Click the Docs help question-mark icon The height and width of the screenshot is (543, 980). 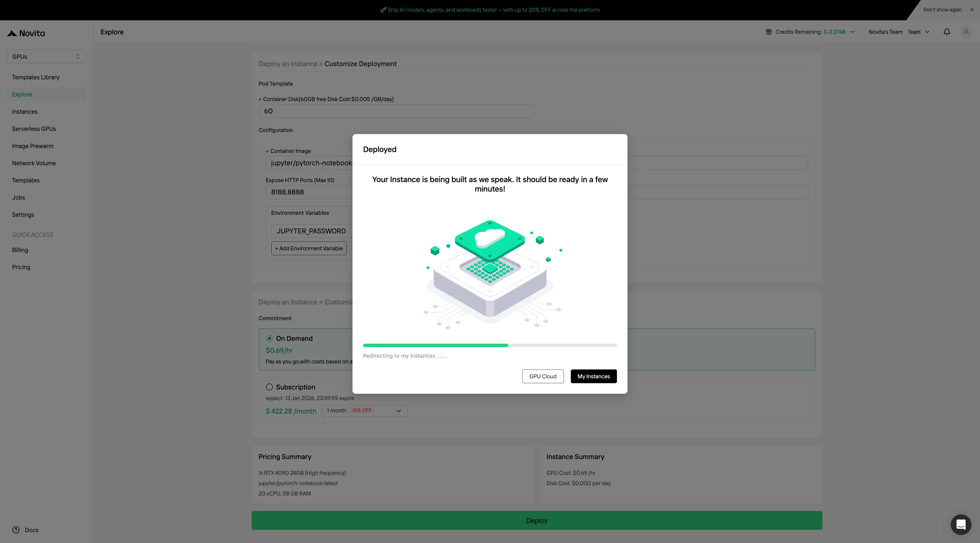click(x=15, y=530)
